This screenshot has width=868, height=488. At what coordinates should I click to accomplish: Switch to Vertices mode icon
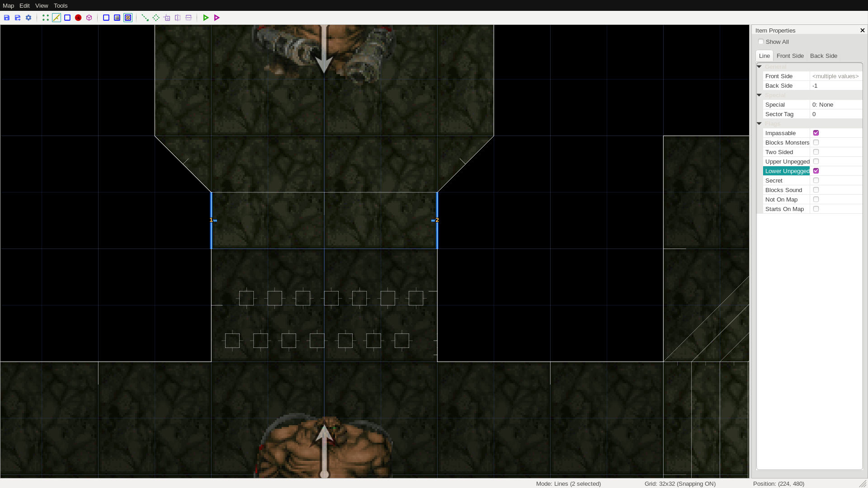click(x=46, y=18)
